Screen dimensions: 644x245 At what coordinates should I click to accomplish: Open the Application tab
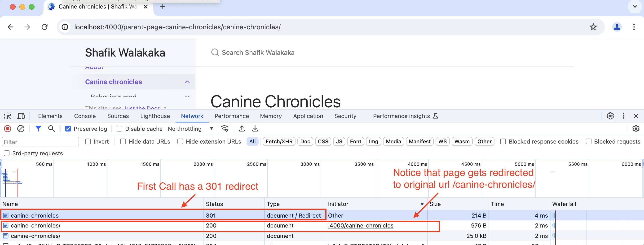click(308, 116)
